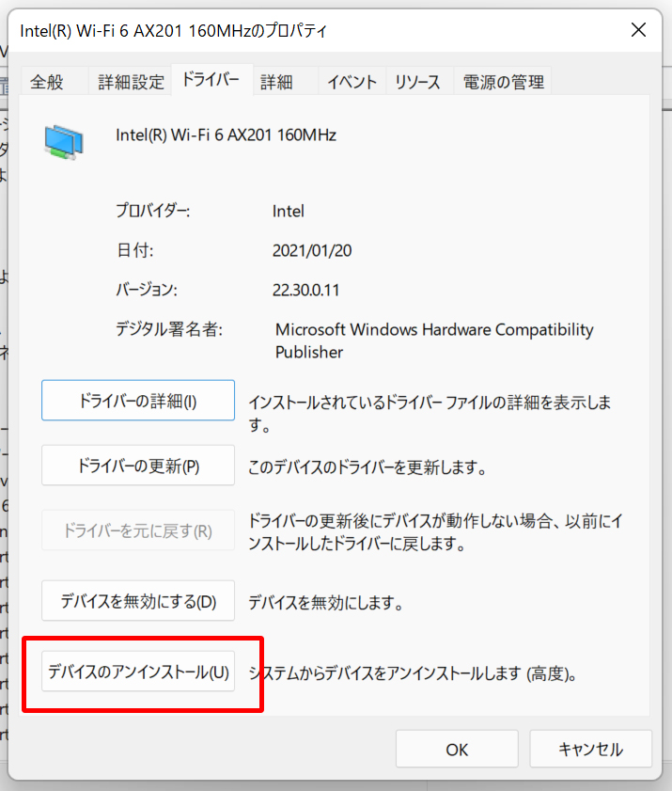This screenshot has height=791, width=672.
Task: Select the ドライバー tab
Action: [x=211, y=79]
